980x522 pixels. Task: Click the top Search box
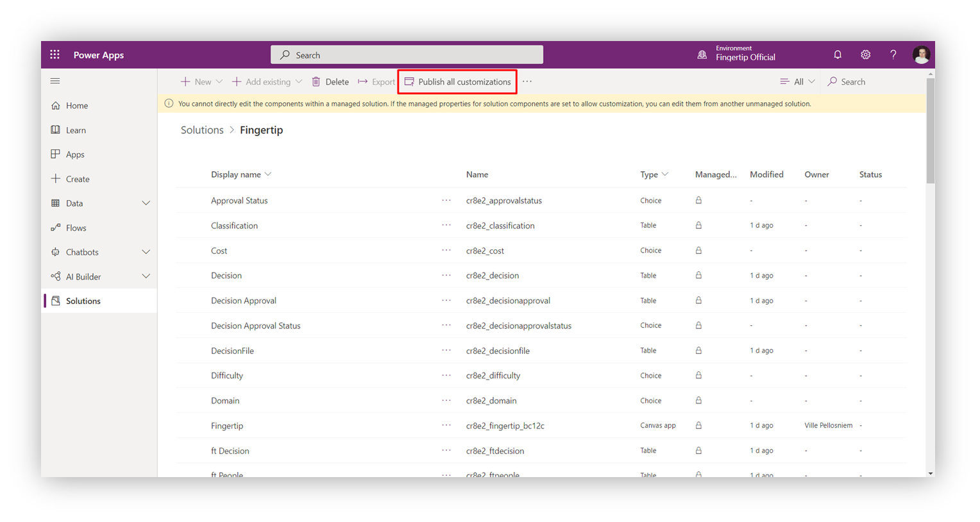407,55
